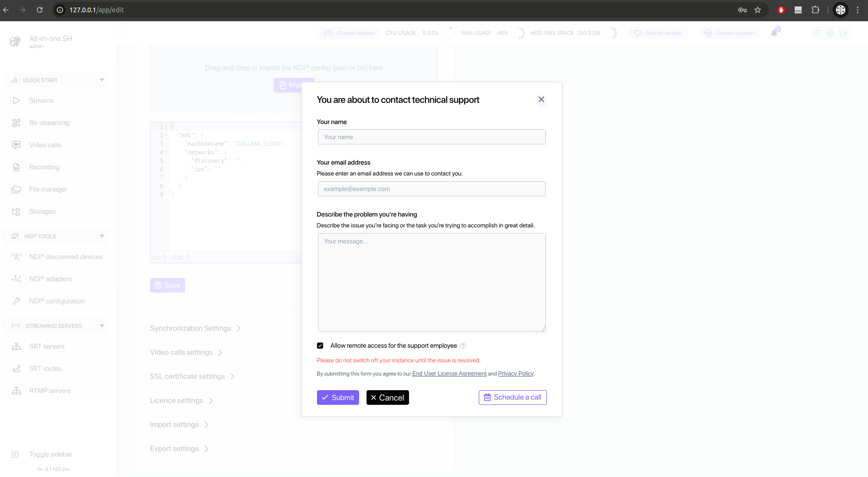Click the logout icon in top bar
The height and width of the screenshot is (477, 868).
843,33
